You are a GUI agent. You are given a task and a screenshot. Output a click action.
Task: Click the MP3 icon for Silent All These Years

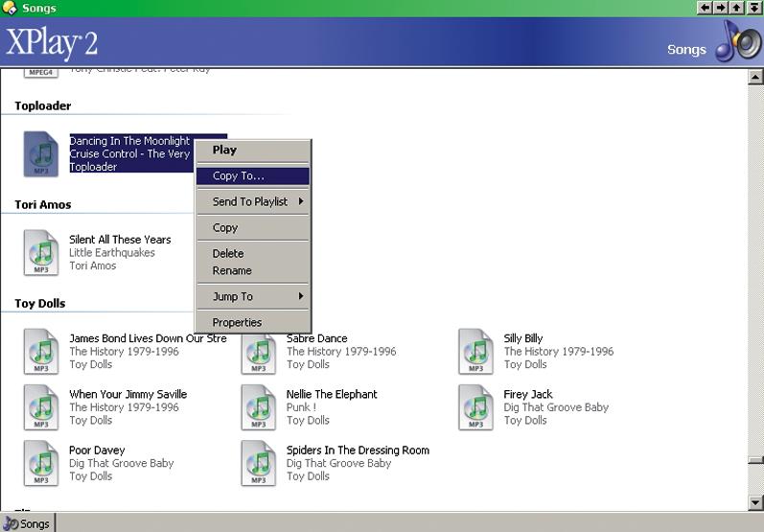[x=41, y=252]
